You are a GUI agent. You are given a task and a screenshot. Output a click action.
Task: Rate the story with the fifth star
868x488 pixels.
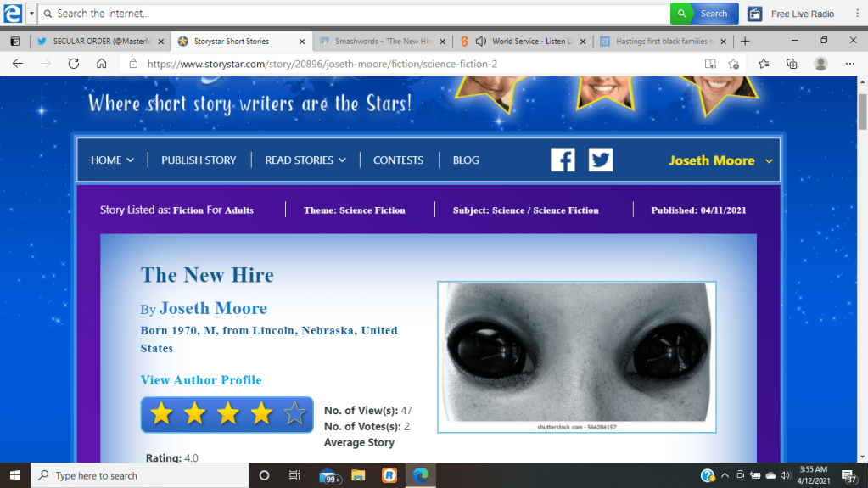(294, 414)
